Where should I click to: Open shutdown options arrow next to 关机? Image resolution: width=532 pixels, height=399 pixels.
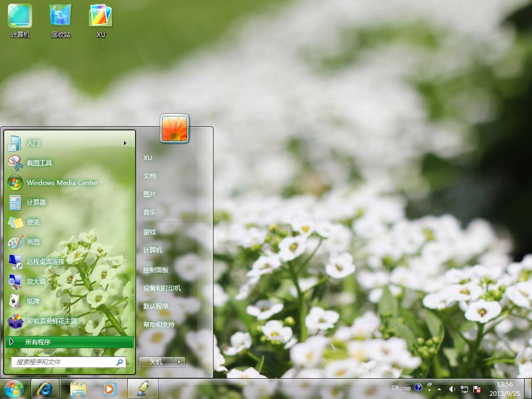pyautogui.click(x=179, y=362)
